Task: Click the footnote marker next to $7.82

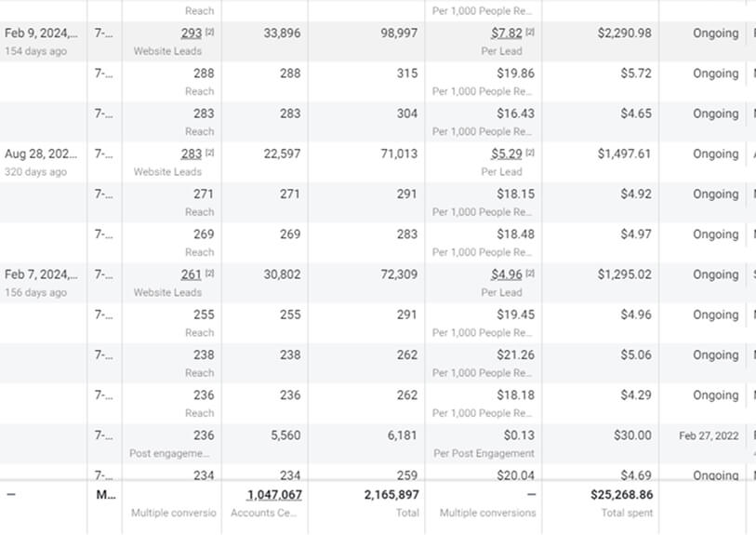Action: pyautogui.click(x=530, y=33)
